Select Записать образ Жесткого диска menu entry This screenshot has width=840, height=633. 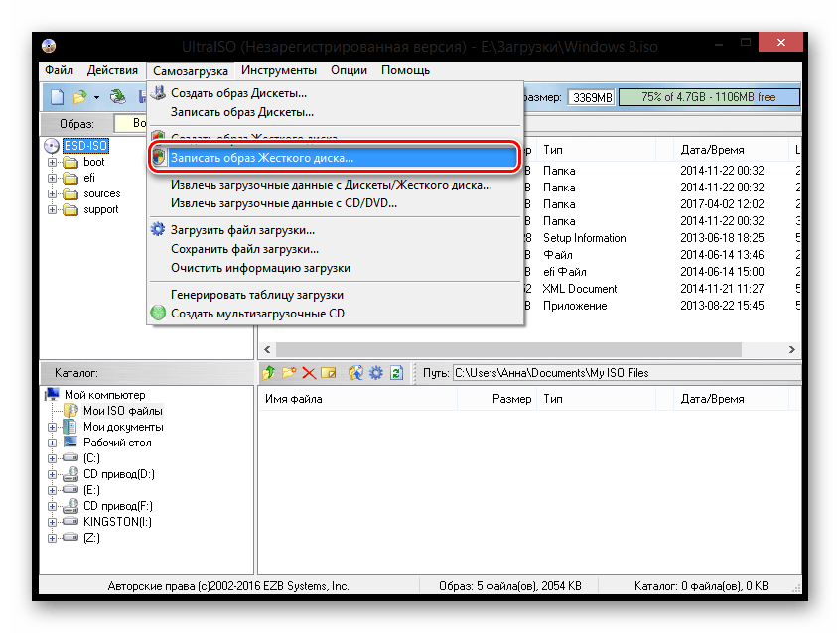261,158
